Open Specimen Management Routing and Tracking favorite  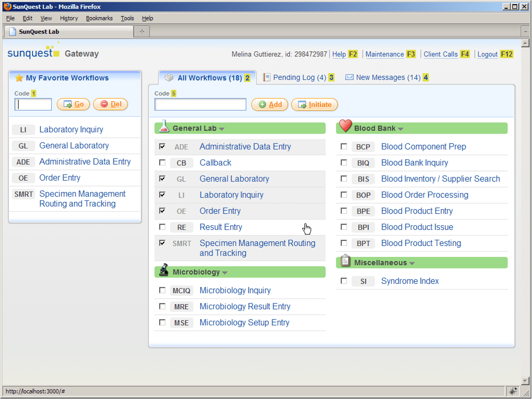(82, 199)
